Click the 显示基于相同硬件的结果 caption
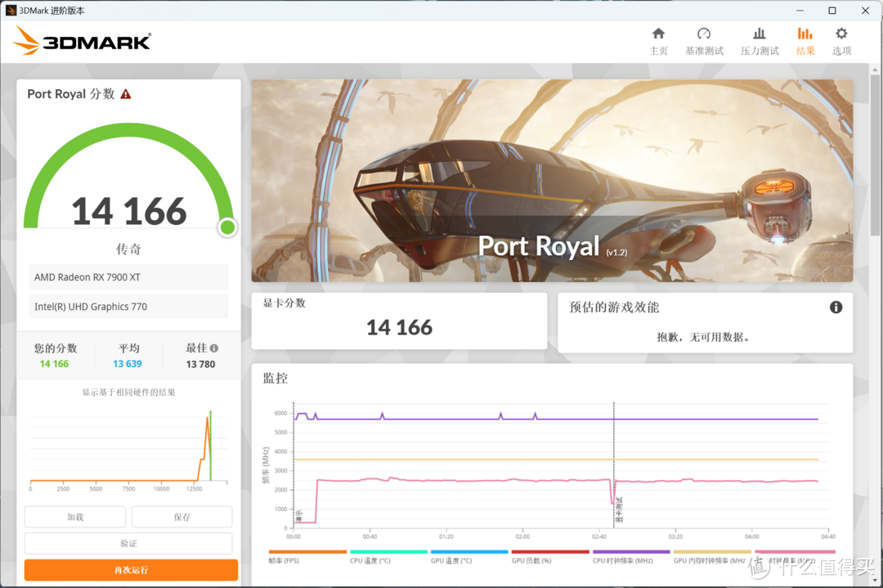The image size is (883, 588). click(128, 392)
